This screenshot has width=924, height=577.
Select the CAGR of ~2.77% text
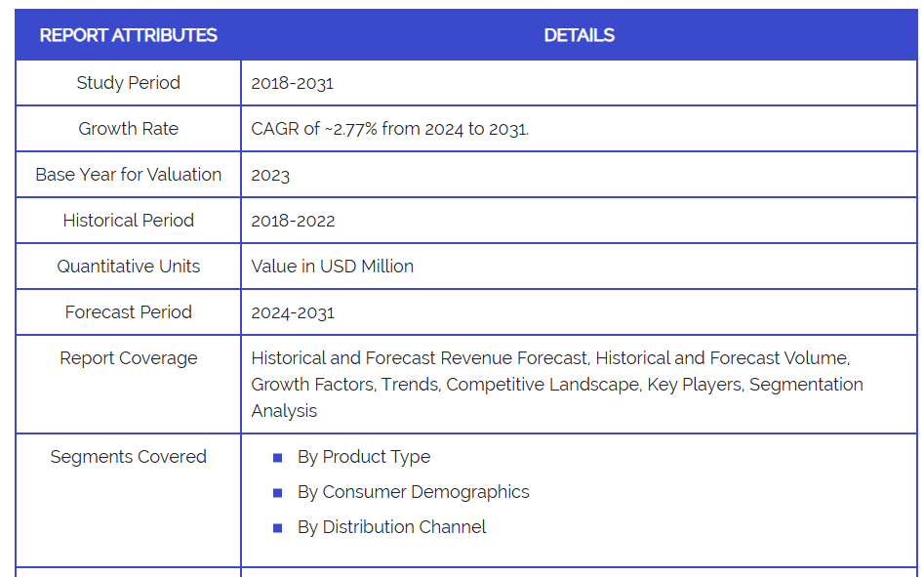[x=389, y=129]
